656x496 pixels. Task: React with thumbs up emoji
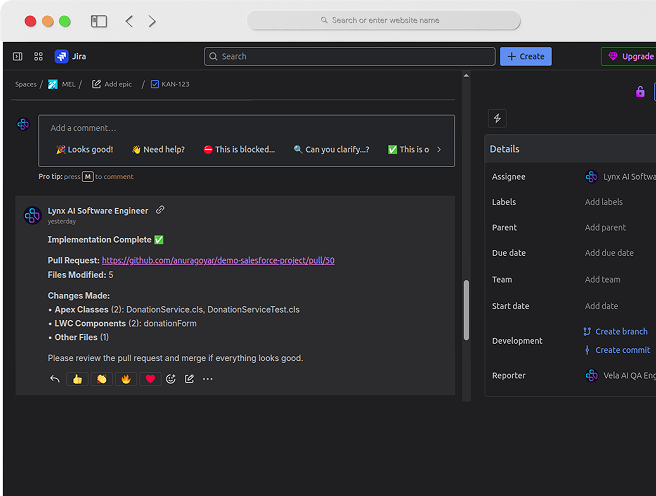(77, 379)
